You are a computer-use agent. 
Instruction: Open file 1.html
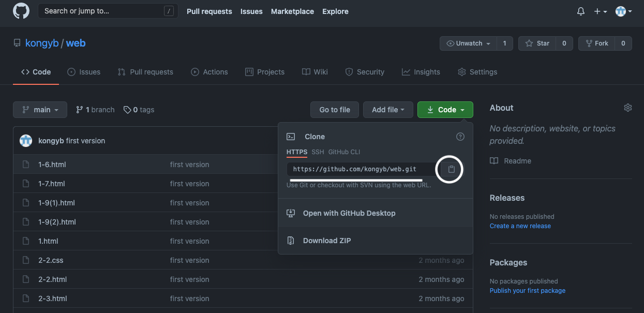48,241
